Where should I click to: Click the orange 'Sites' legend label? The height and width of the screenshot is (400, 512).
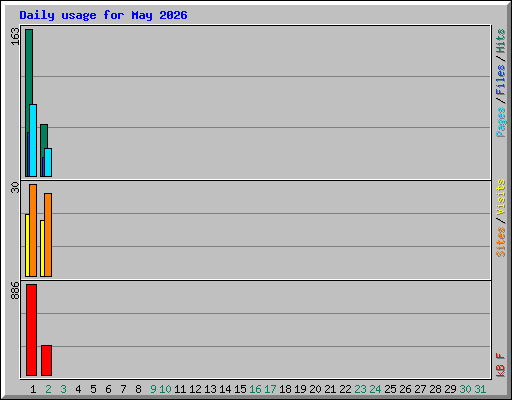(500, 242)
